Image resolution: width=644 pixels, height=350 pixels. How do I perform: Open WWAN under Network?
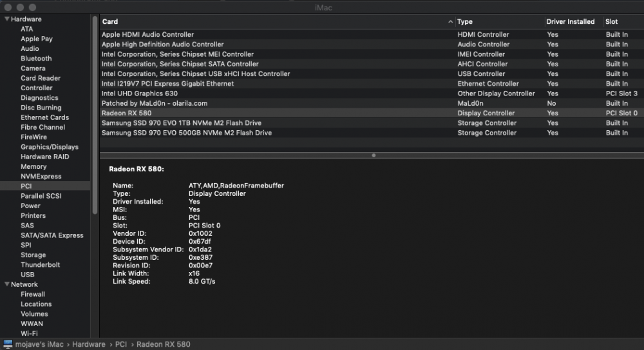[32, 324]
